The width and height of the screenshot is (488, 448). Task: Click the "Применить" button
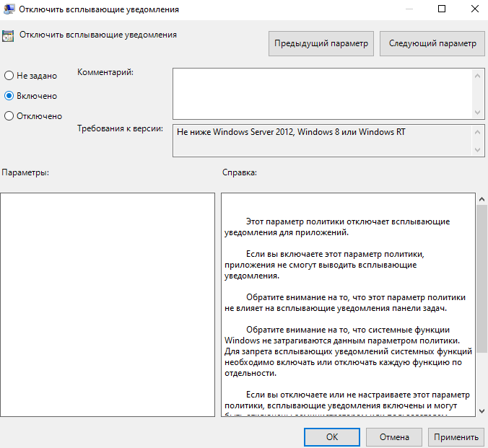click(x=456, y=437)
